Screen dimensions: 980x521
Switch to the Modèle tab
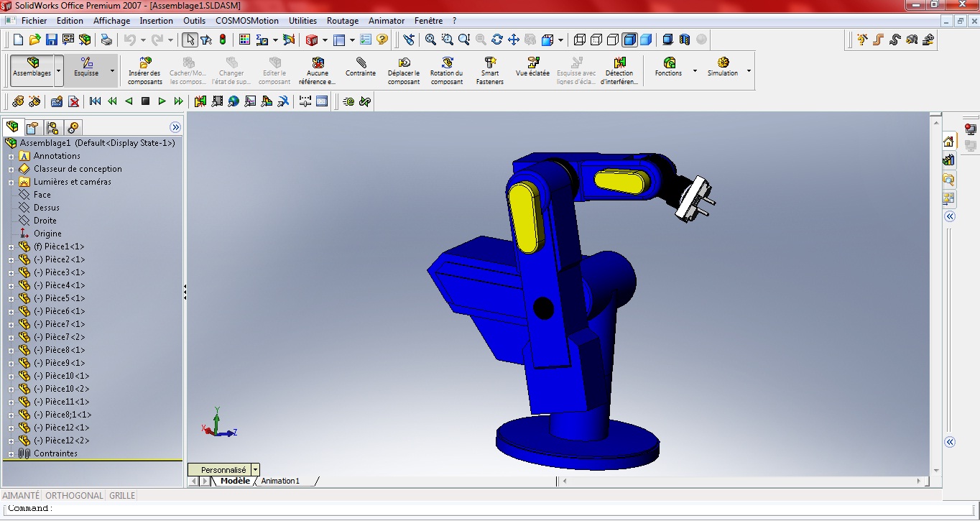(x=235, y=481)
